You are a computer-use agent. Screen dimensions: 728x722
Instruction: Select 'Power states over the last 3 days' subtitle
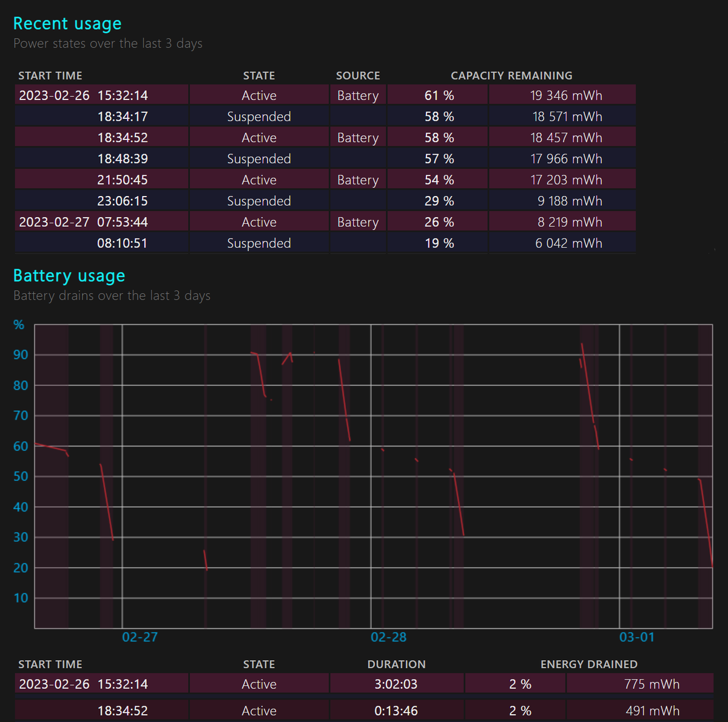tap(108, 44)
